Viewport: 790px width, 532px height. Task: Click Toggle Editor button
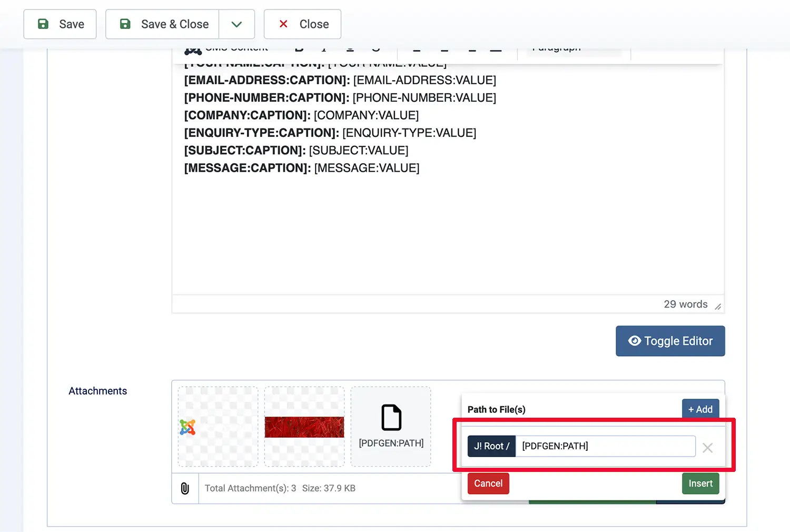670,341
